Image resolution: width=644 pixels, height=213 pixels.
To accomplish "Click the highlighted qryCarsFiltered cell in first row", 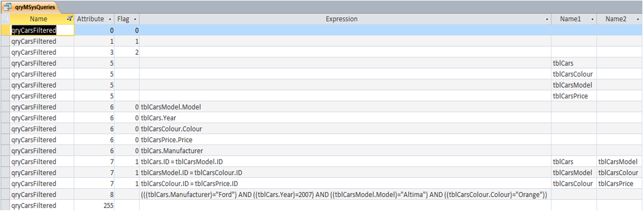I will 42,30.
